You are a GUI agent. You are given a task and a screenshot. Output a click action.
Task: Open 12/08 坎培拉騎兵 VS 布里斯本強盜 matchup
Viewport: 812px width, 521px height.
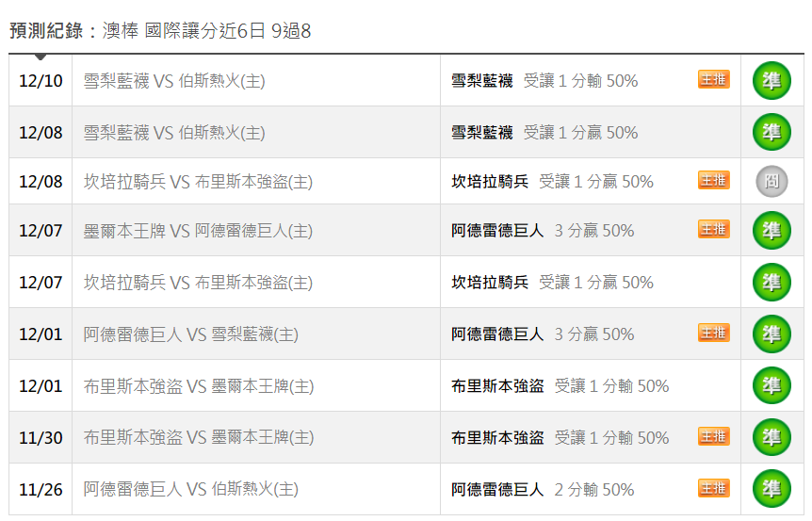pos(198,182)
